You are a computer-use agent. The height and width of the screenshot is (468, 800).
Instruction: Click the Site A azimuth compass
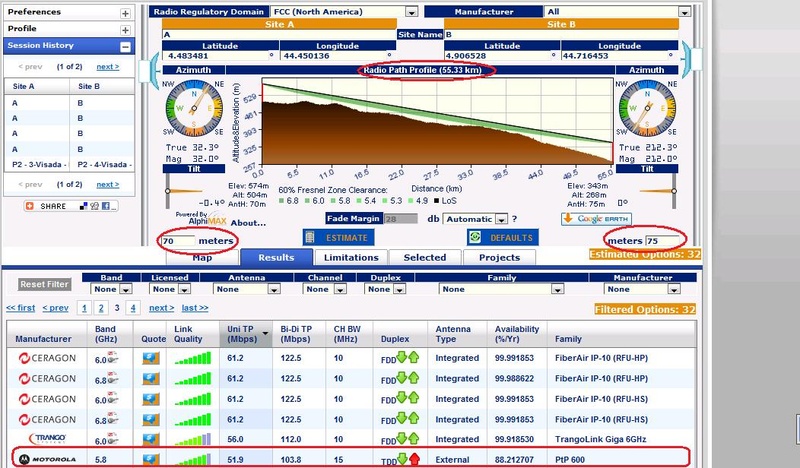(x=194, y=108)
